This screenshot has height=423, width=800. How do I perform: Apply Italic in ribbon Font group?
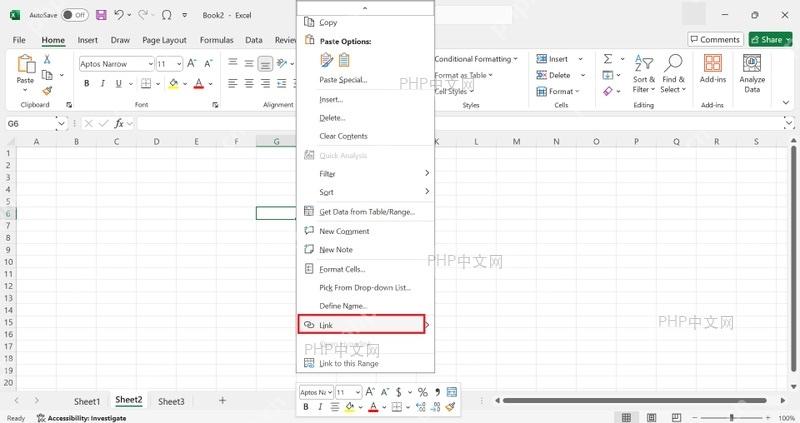click(x=103, y=83)
